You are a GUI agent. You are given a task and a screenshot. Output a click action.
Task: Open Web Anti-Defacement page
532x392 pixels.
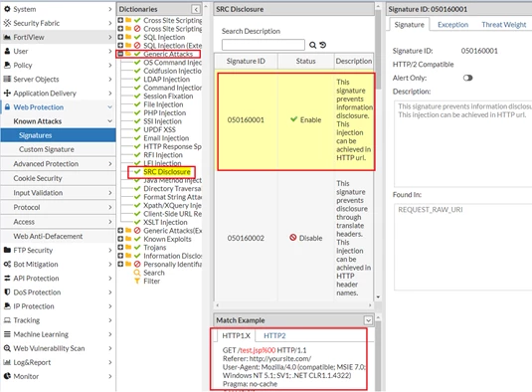point(58,236)
